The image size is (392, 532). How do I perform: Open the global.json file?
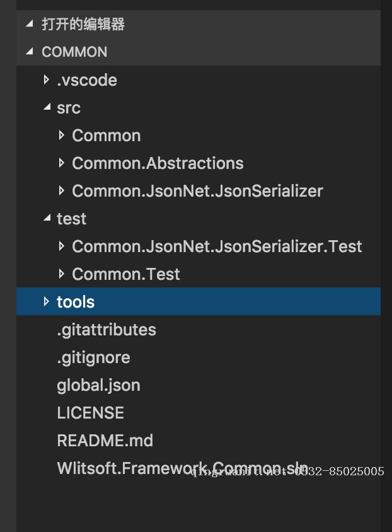coord(98,385)
